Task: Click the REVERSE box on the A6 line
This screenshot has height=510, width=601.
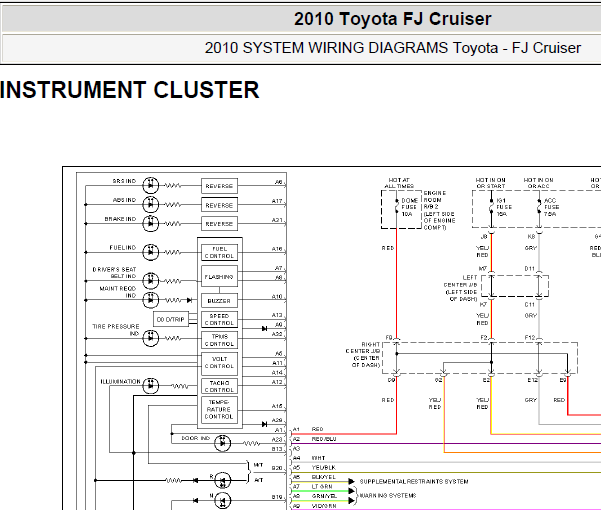Action: click(x=219, y=186)
